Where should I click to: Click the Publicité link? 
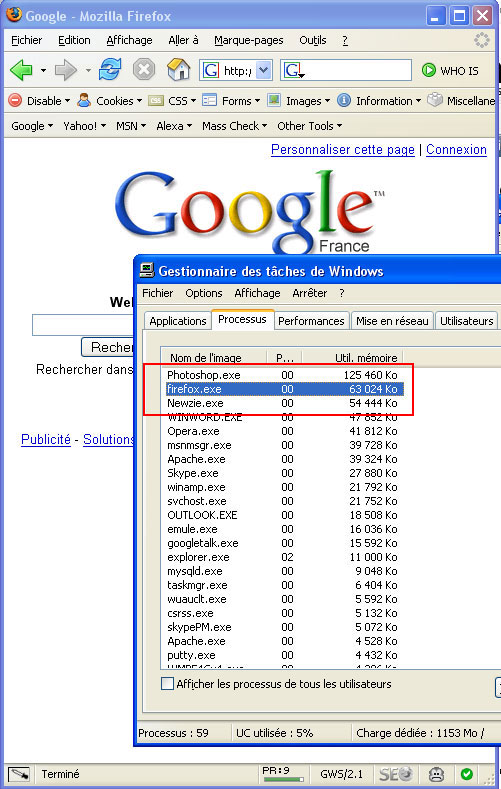coord(46,439)
